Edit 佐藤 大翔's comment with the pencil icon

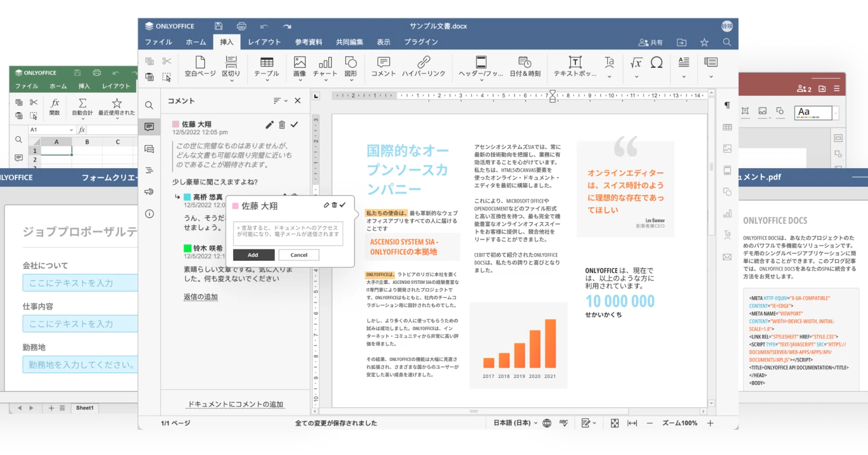[x=269, y=124]
